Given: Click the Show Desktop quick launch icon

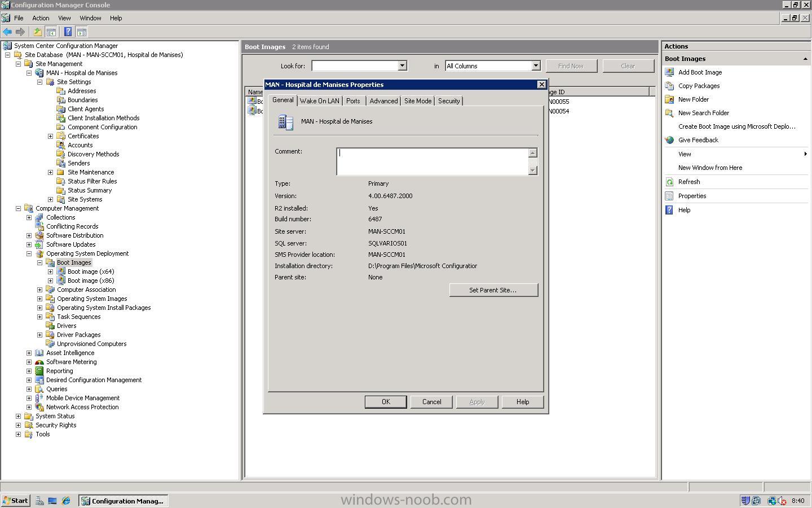Looking at the screenshot, I should (52, 501).
